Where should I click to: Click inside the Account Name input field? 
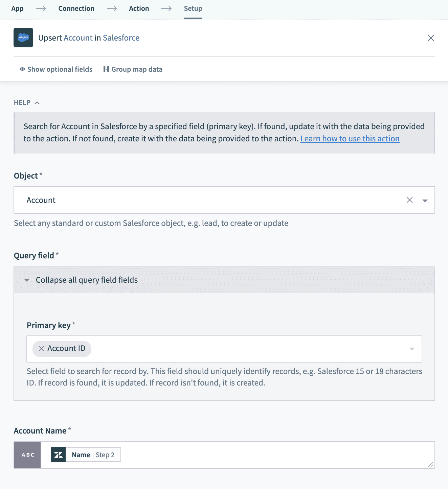coord(271,455)
